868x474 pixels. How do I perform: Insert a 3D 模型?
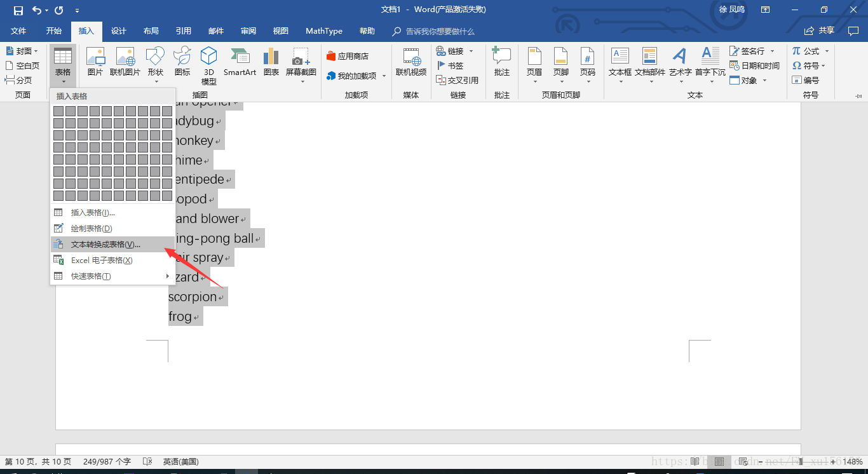click(209, 65)
